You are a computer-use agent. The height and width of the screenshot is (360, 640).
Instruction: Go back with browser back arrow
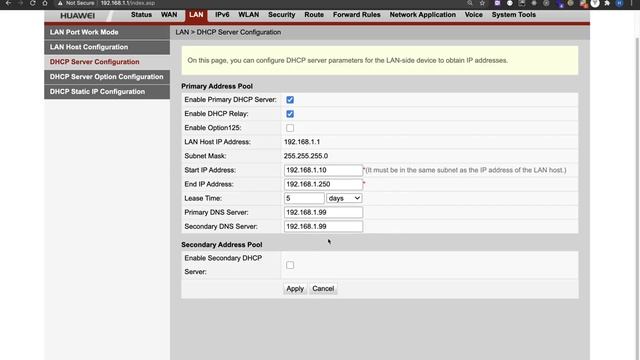pyautogui.click(x=8, y=3)
